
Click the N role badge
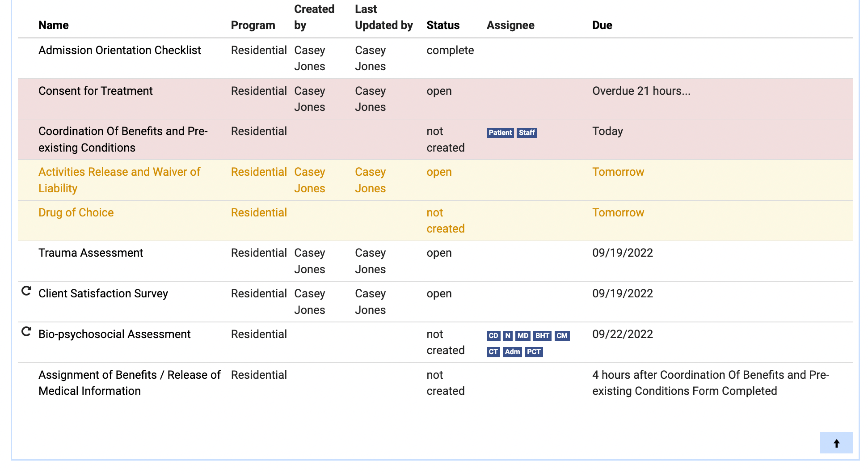(508, 336)
